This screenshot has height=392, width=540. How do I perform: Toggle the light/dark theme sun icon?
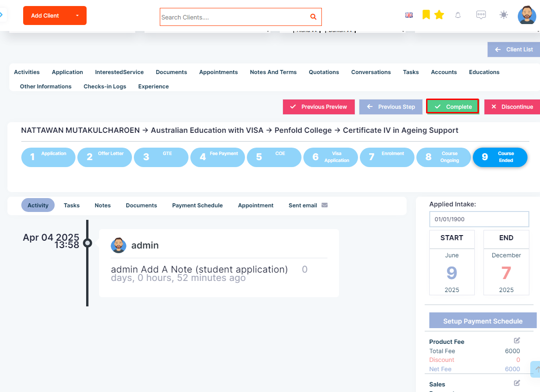[x=503, y=15]
